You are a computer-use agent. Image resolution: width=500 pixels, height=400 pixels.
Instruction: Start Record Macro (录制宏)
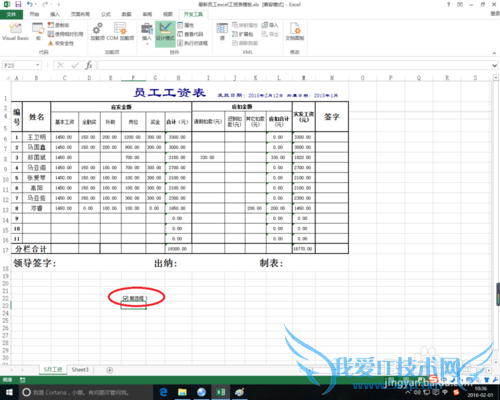tap(58, 25)
